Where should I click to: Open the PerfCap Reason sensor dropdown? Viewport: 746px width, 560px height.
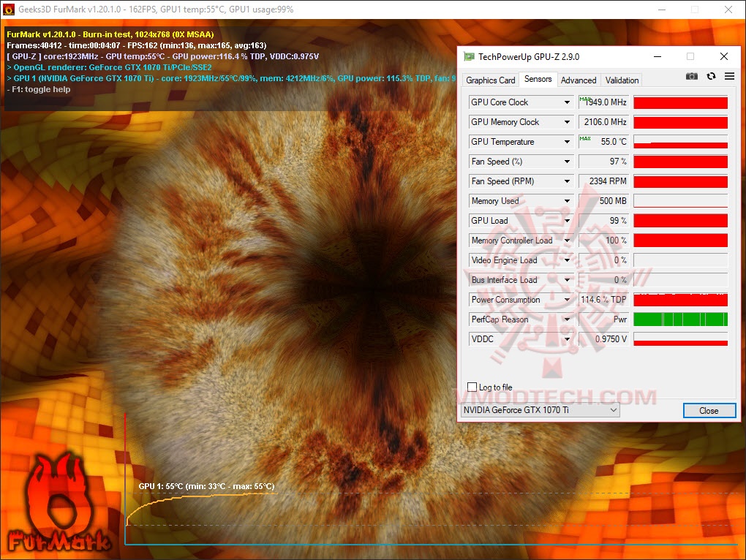[x=567, y=319]
